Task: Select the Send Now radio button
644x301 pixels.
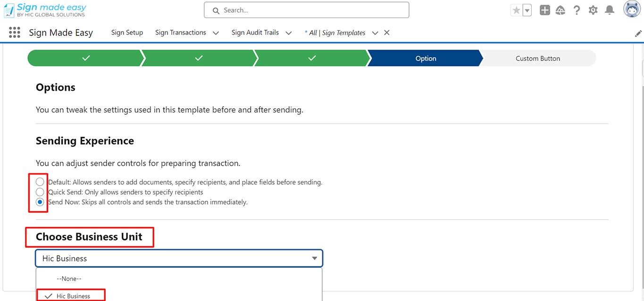Action: pyautogui.click(x=40, y=202)
